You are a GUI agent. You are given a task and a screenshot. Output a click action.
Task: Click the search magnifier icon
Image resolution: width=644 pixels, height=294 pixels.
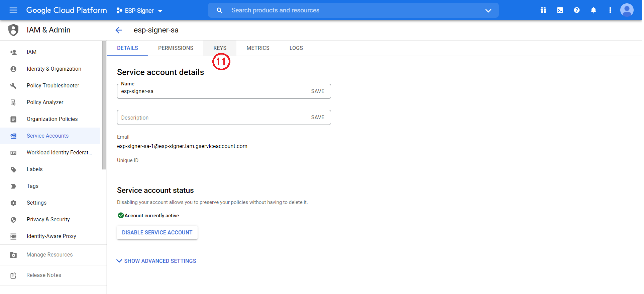click(219, 10)
